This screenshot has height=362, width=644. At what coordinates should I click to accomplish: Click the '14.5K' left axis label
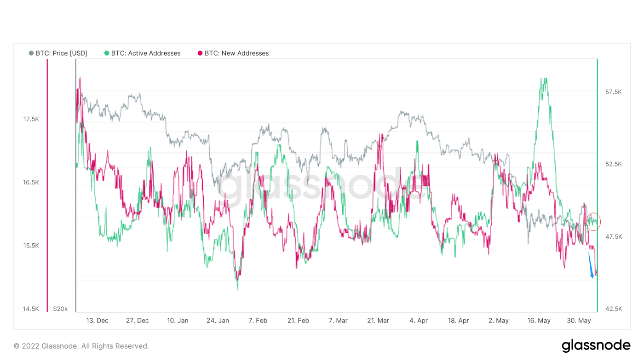click(31, 309)
